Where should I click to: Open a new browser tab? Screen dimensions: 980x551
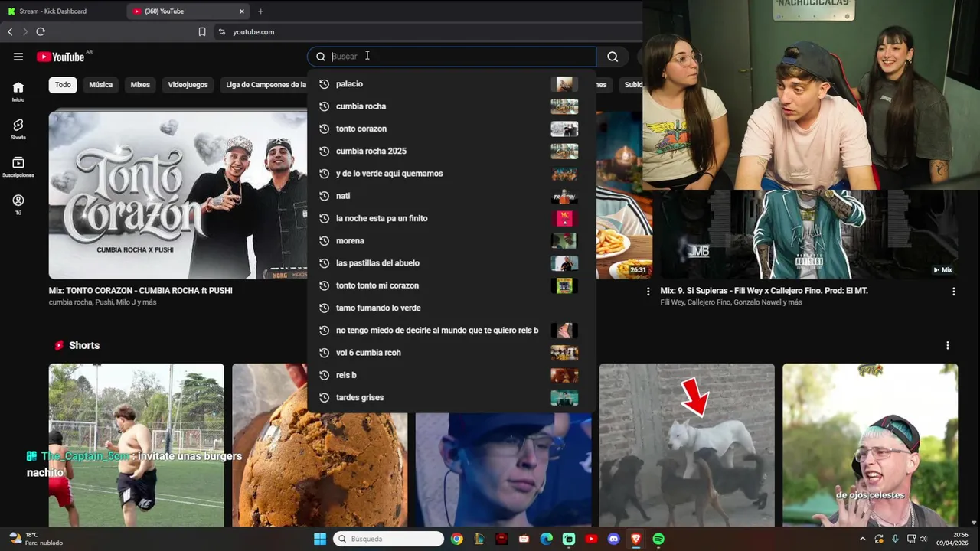click(x=260, y=11)
